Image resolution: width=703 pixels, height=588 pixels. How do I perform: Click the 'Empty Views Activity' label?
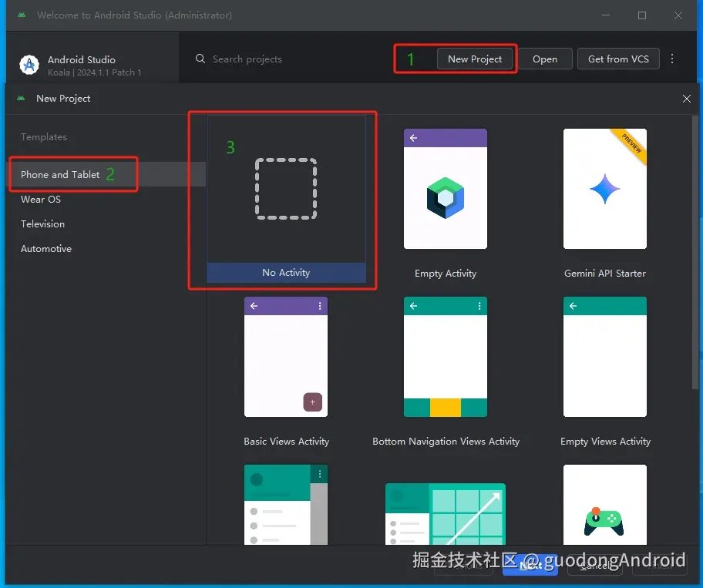[605, 442]
